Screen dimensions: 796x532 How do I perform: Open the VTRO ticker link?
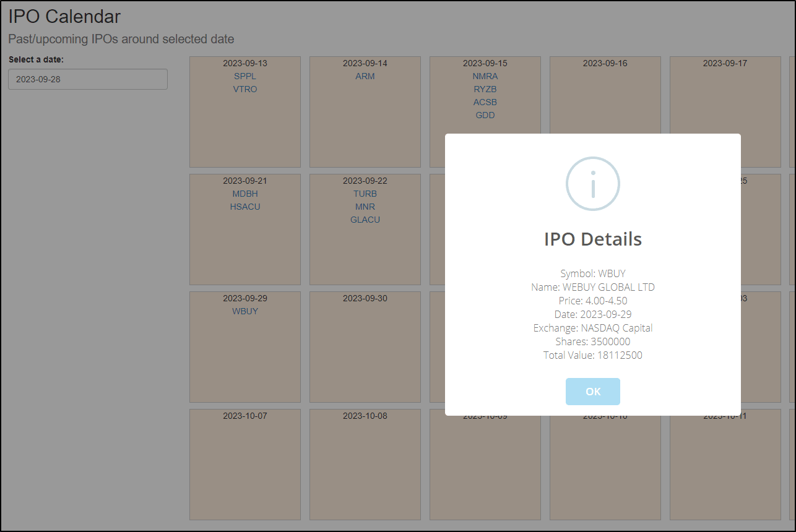tap(245, 89)
